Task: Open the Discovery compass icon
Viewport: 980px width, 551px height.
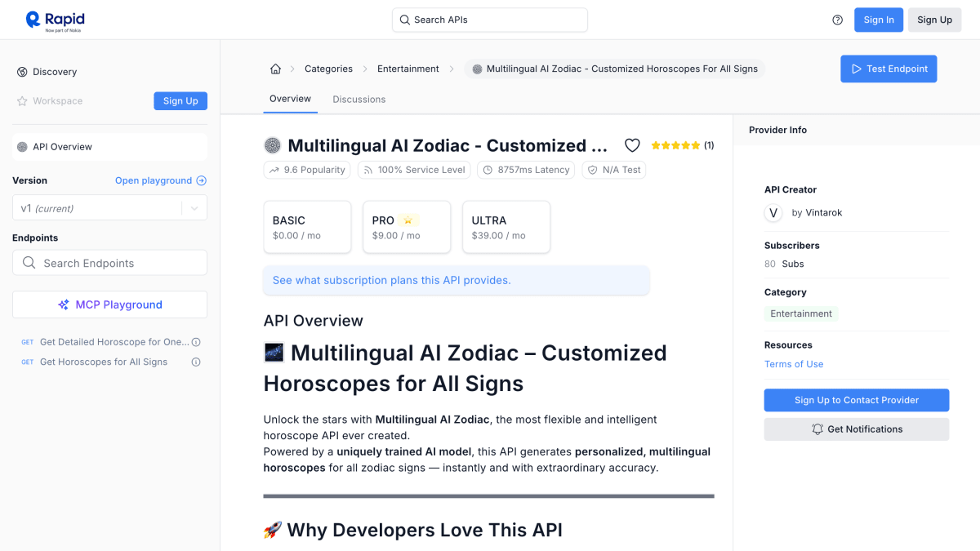Action: coord(22,72)
